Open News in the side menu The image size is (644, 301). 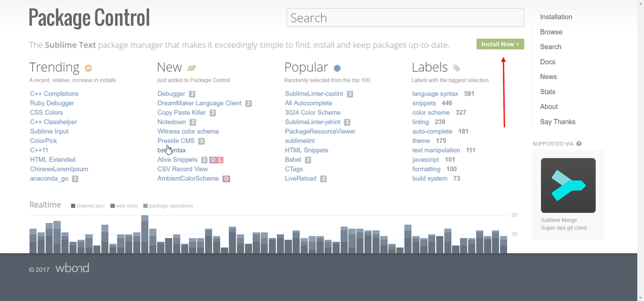coord(548,77)
